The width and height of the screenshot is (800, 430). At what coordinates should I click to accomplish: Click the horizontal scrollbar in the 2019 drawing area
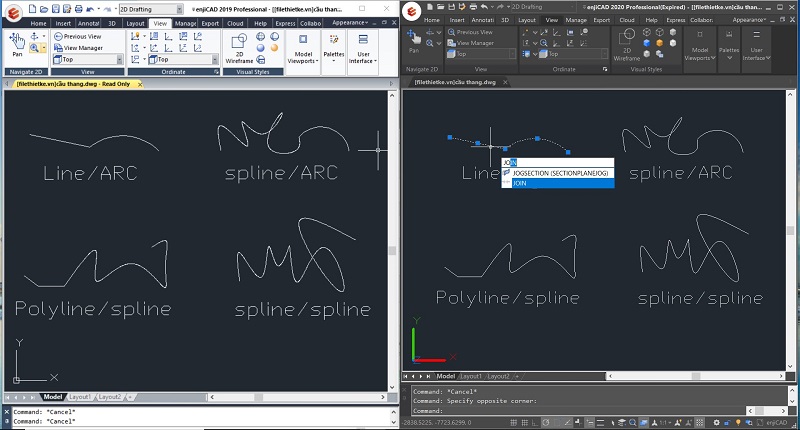pos(297,397)
